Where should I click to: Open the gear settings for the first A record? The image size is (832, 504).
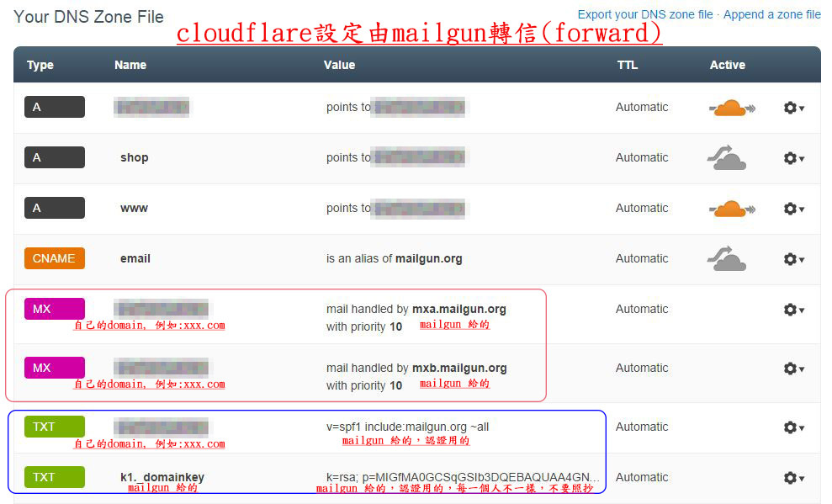[794, 108]
